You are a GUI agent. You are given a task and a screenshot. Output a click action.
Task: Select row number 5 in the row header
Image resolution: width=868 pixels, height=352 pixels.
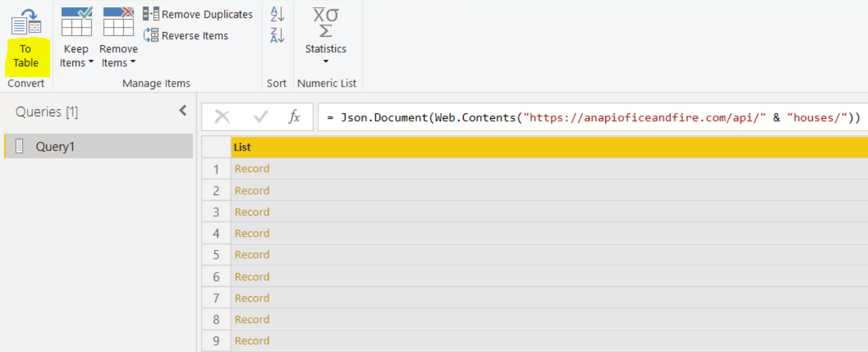(x=216, y=255)
